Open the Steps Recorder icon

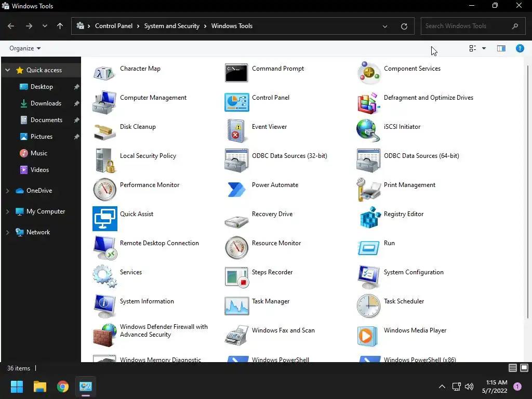tap(236, 277)
